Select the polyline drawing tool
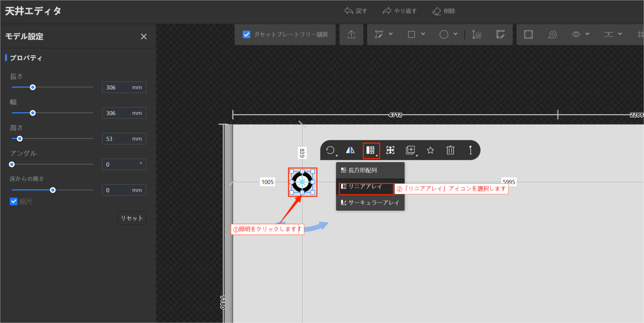 click(379, 34)
